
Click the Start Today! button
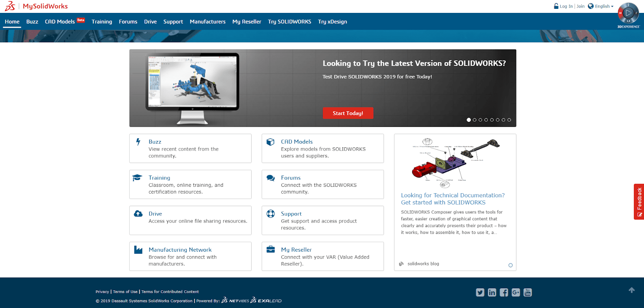348,113
